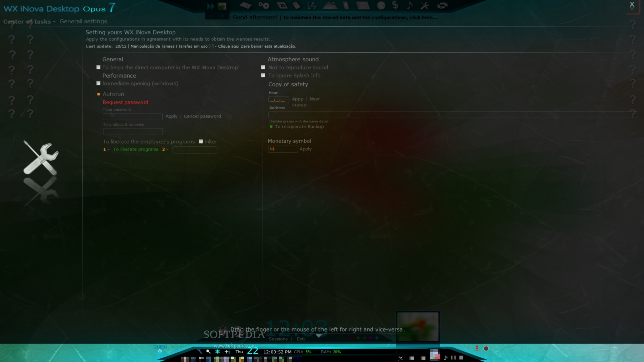Click the maintain stored data 'click here' message

tap(360, 17)
